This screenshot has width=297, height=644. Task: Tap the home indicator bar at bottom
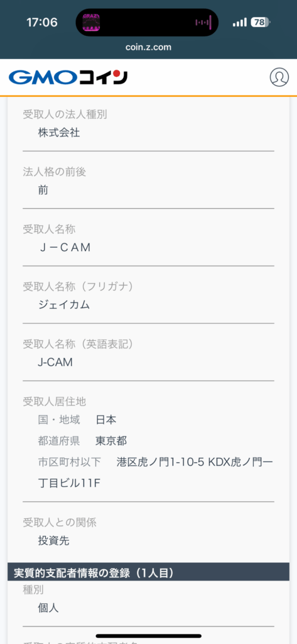click(148, 636)
